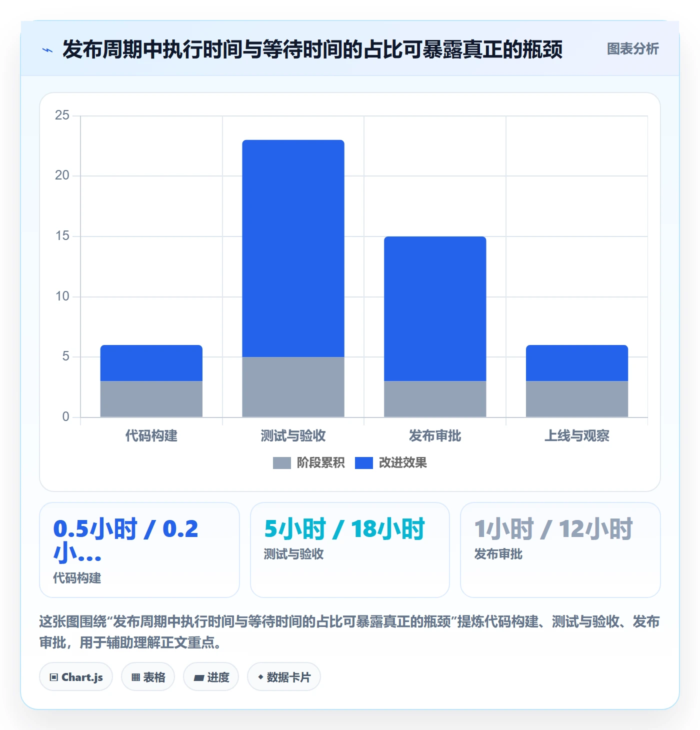Click the 图表分析 label in the header
The height and width of the screenshot is (730, 700).
[632, 49]
